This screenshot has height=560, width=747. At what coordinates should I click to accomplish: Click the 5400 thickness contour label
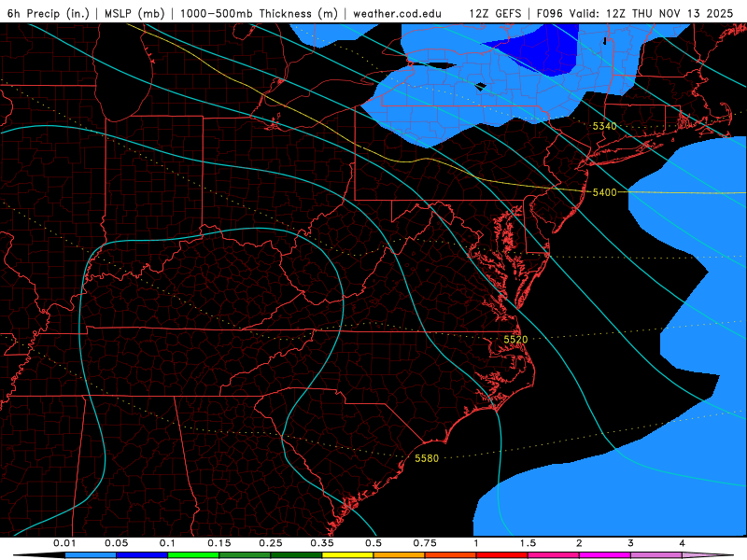pyautogui.click(x=604, y=192)
